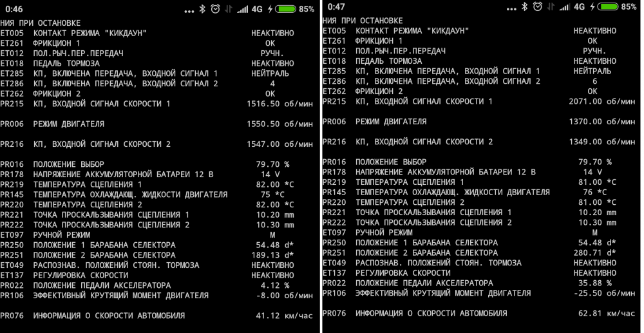Tap three-dots status icon in the 0:47 screenshot
Screen dimensions: 644x333
tap(511, 9)
